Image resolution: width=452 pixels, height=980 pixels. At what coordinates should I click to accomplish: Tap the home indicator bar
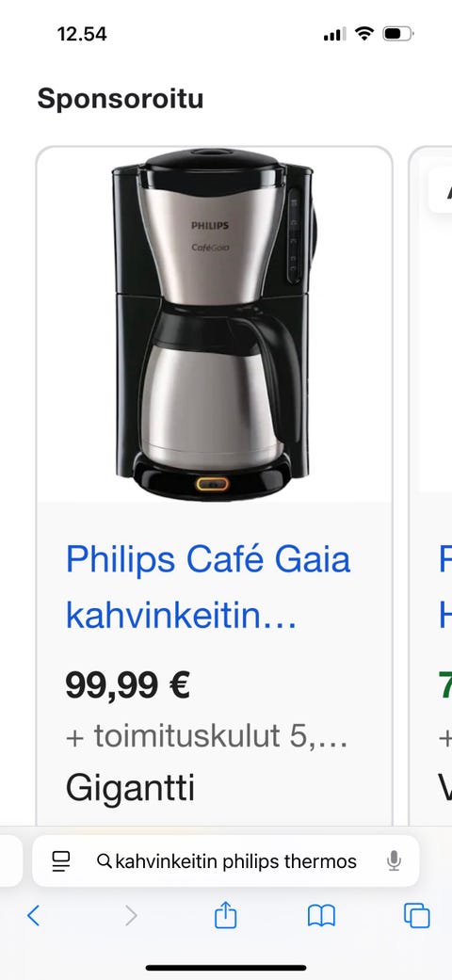226,968
